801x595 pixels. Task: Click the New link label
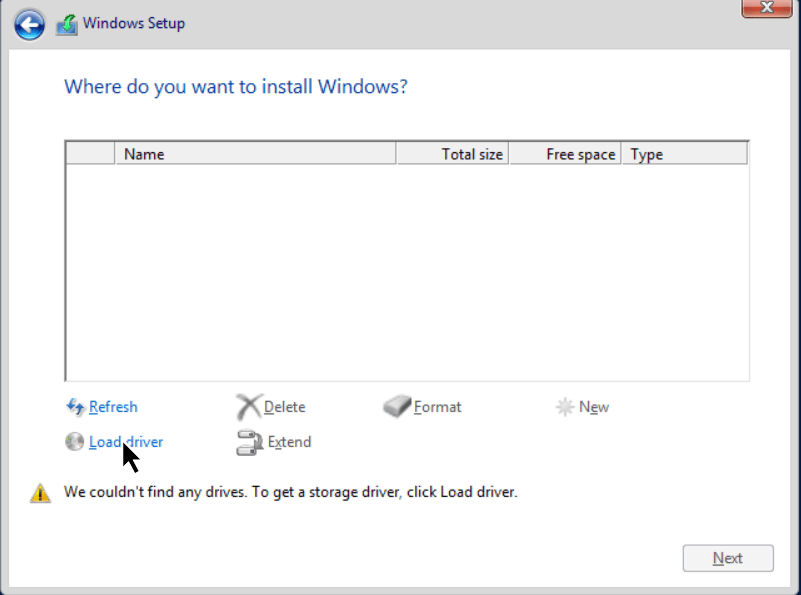(x=594, y=407)
